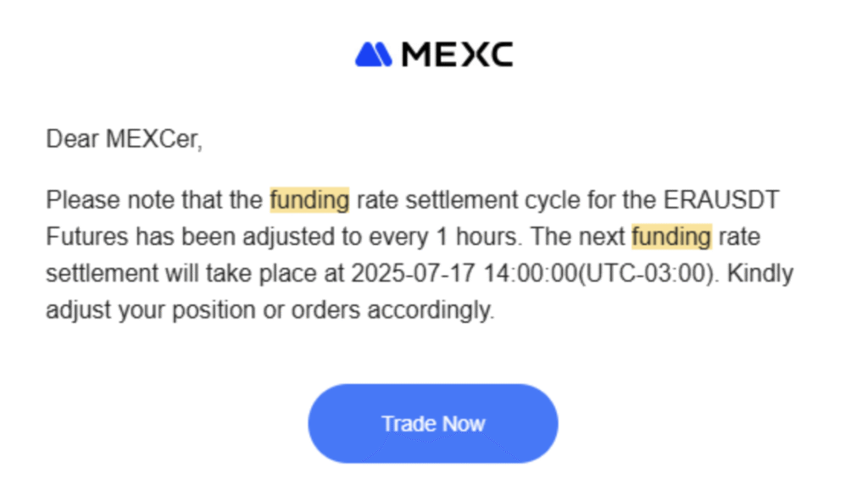Click the (UTC-03:00) timezone text
The width and height of the screenshot is (868, 490).
[x=629, y=274]
